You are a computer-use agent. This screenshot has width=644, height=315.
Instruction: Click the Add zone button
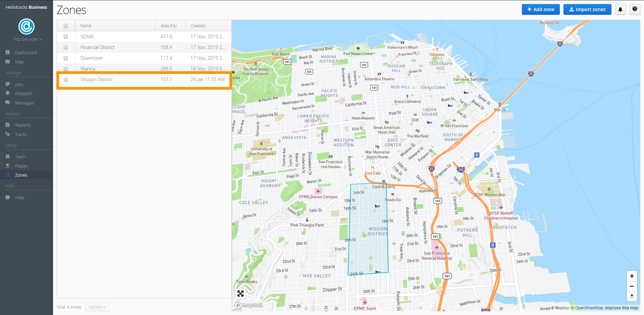[541, 9]
